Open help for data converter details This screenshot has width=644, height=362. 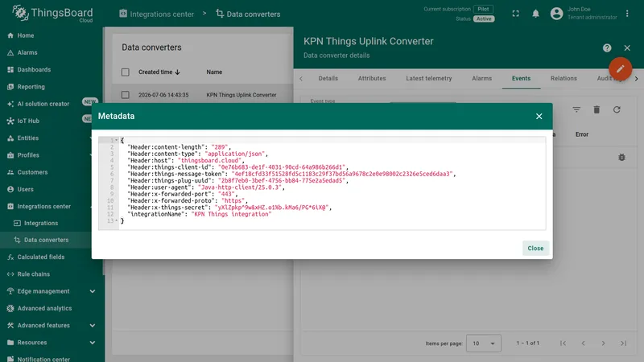pyautogui.click(x=607, y=48)
